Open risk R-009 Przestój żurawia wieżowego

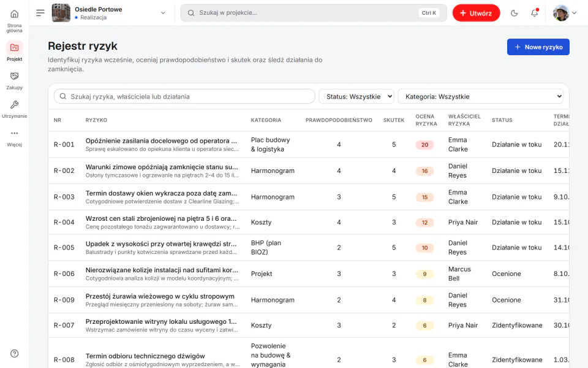[160, 296]
